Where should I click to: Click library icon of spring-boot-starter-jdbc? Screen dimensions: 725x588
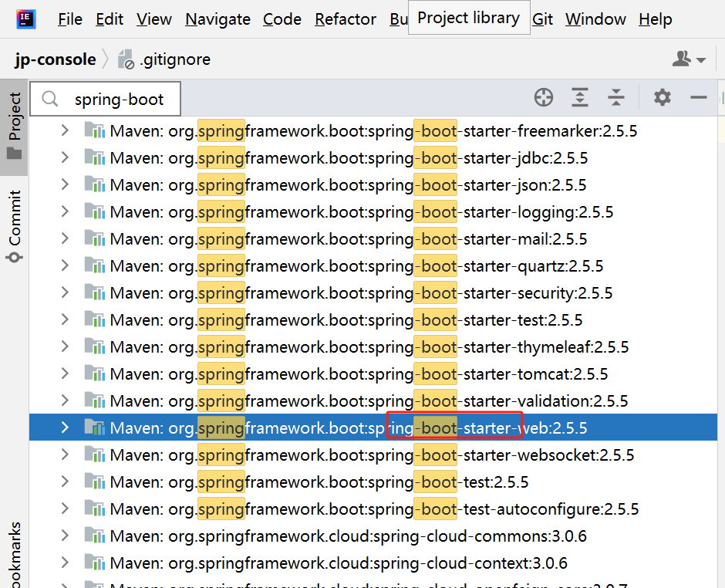95,157
